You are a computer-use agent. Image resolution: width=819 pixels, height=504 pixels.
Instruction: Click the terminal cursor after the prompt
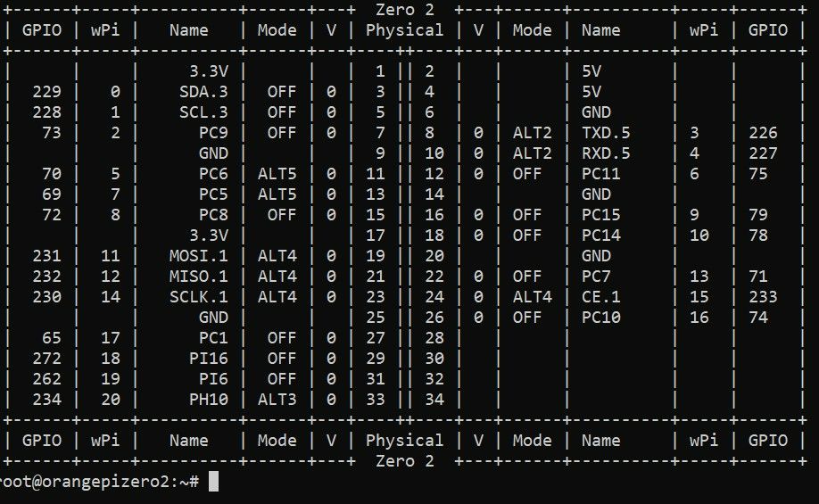point(213,482)
